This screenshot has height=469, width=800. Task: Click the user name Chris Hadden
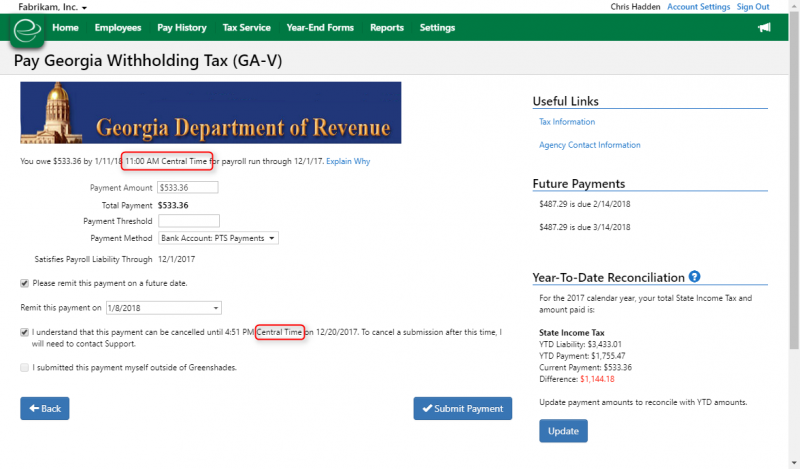pyautogui.click(x=635, y=7)
